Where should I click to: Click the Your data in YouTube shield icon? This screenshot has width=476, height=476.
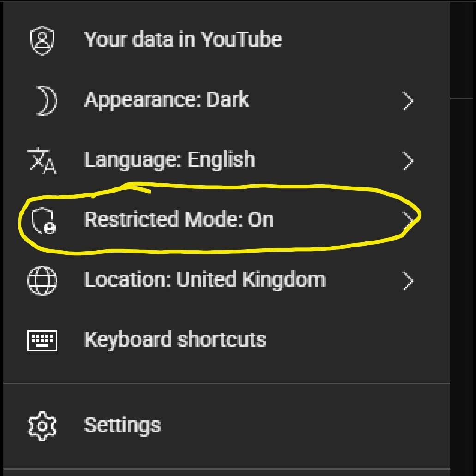coord(42,40)
